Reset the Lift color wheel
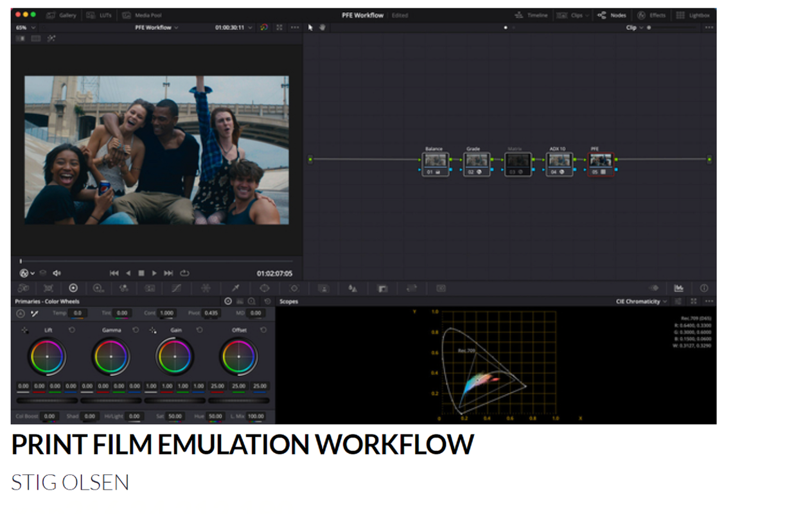 coord(72,330)
